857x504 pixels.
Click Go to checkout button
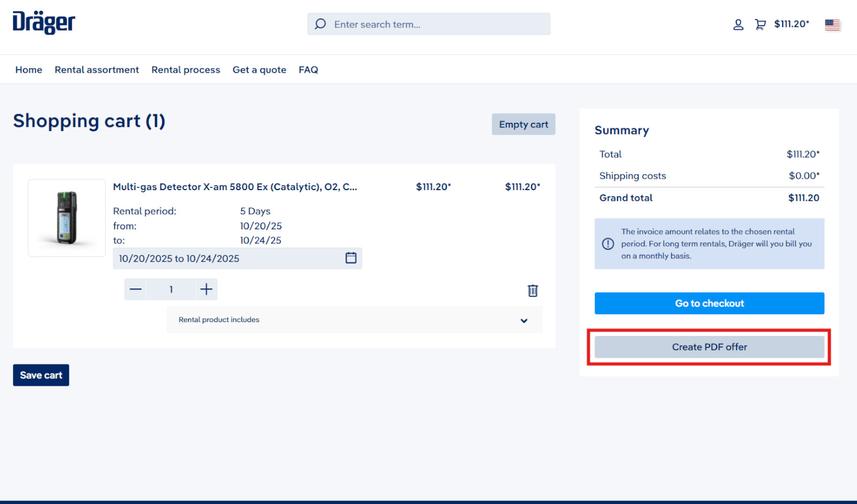tap(709, 303)
